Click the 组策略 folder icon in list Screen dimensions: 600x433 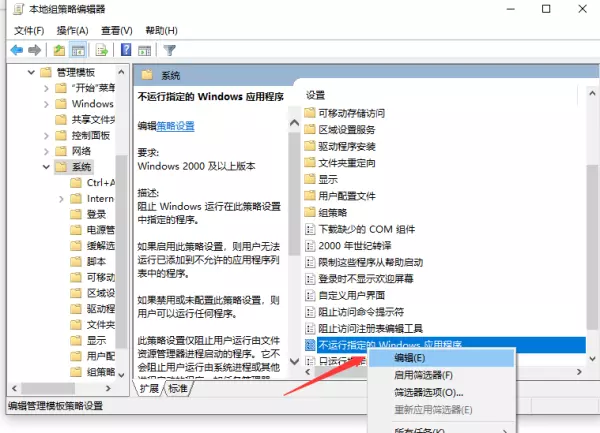pyautogui.click(x=310, y=212)
